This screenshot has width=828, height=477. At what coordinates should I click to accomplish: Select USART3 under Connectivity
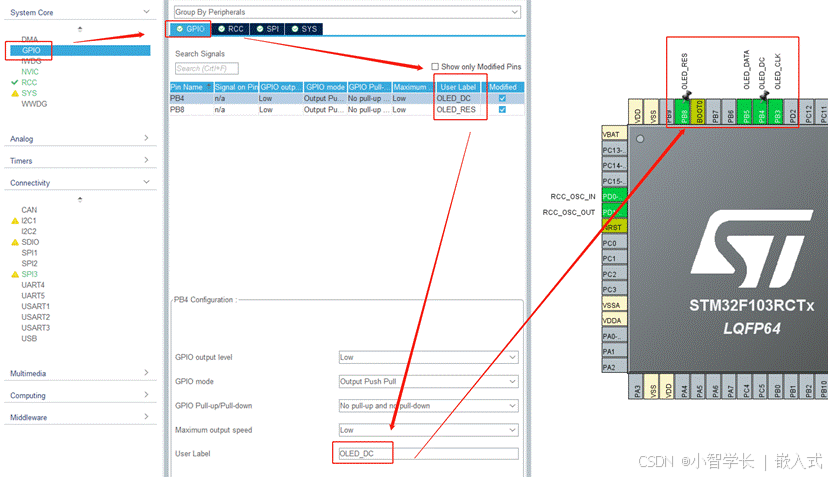35,328
